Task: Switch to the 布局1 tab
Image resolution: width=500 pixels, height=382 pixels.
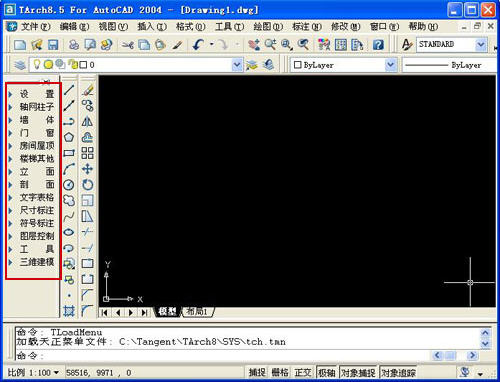Action: coord(197,312)
